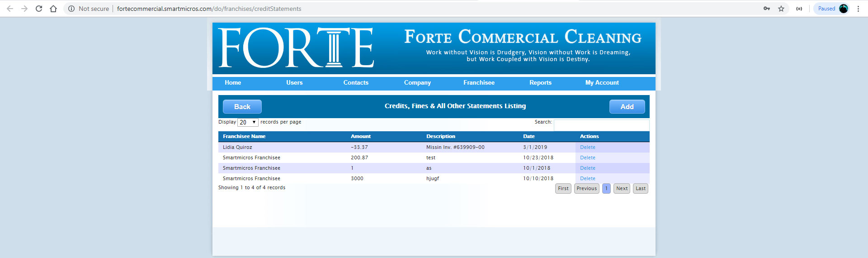Image resolution: width=868 pixels, height=258 pixels.
Task: Open the Home menu
Action: click(x=233, y=83)
